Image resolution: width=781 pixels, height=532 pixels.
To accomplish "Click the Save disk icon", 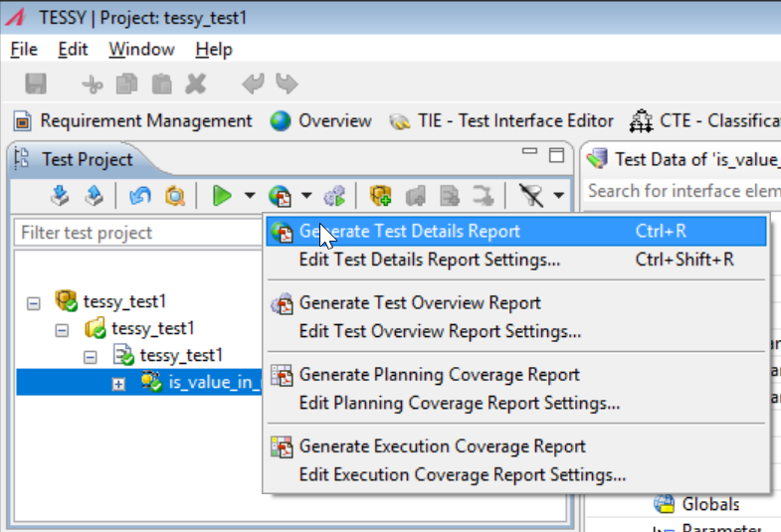I will pos(36,84).
